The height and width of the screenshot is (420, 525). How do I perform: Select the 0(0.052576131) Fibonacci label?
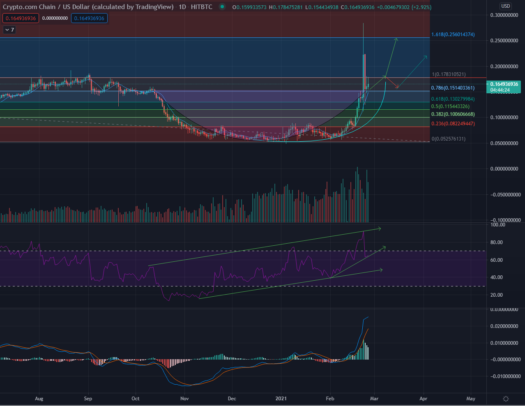[x=449, y=139]
